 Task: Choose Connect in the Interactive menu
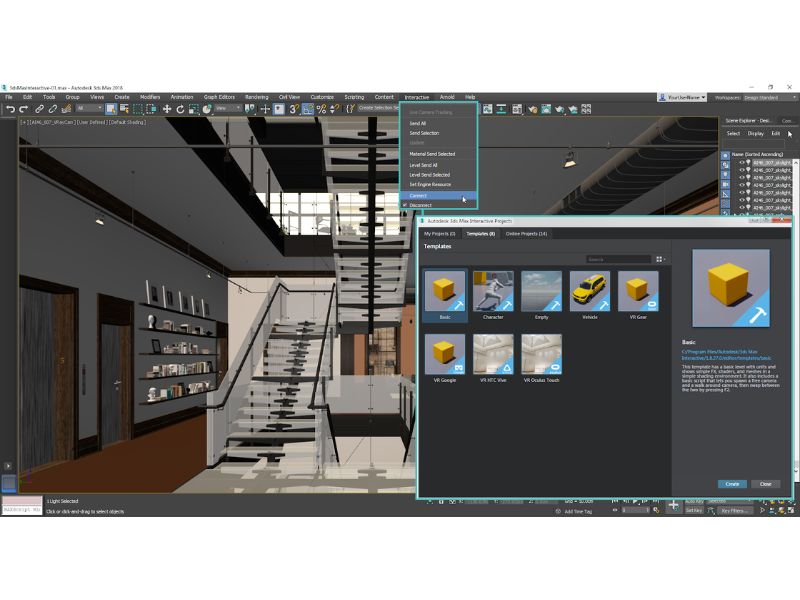418,195
